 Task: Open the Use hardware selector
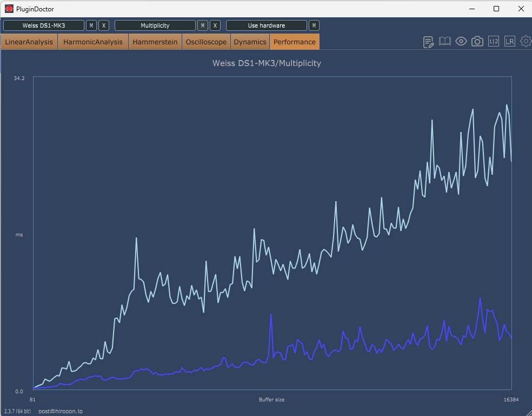(267, 25)
